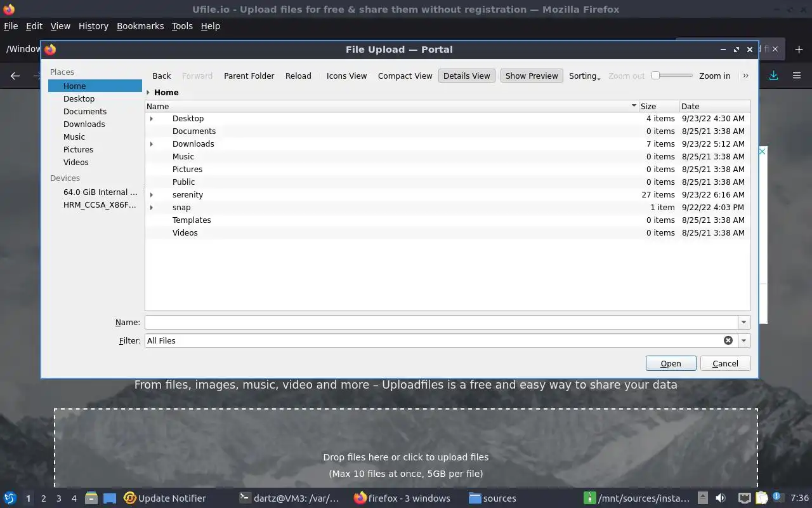This screenshot has width=812, height=508.
Task: Switch to workspace 3
Action: click(x=59, y=498)
